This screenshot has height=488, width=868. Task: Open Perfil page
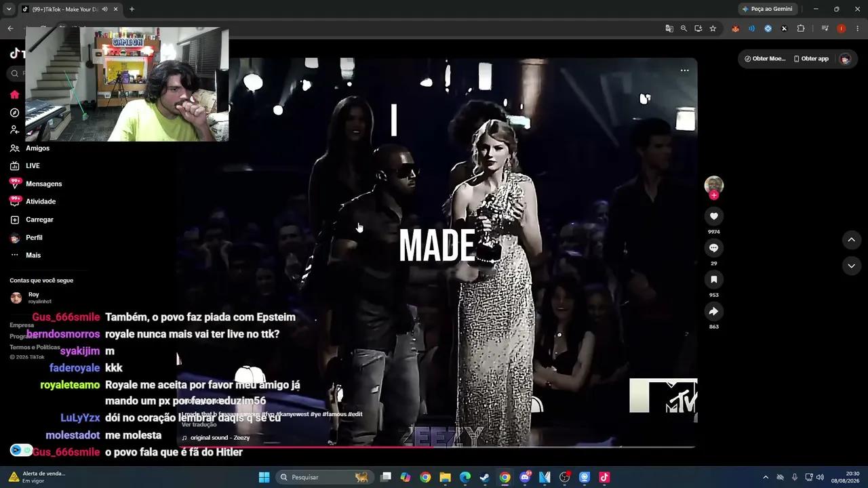pos(26,238)
